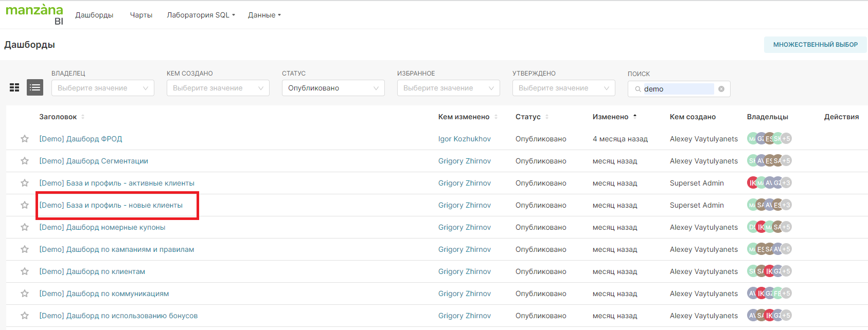Click Igor Kozhukhov user link
Screen dimensions: 868x330
tap(464, 139)
